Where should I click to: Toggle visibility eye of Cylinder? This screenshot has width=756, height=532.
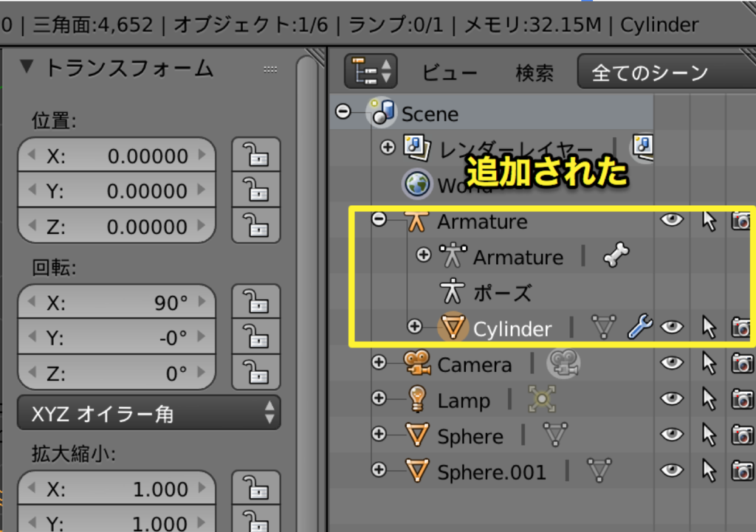pos(672,327)
